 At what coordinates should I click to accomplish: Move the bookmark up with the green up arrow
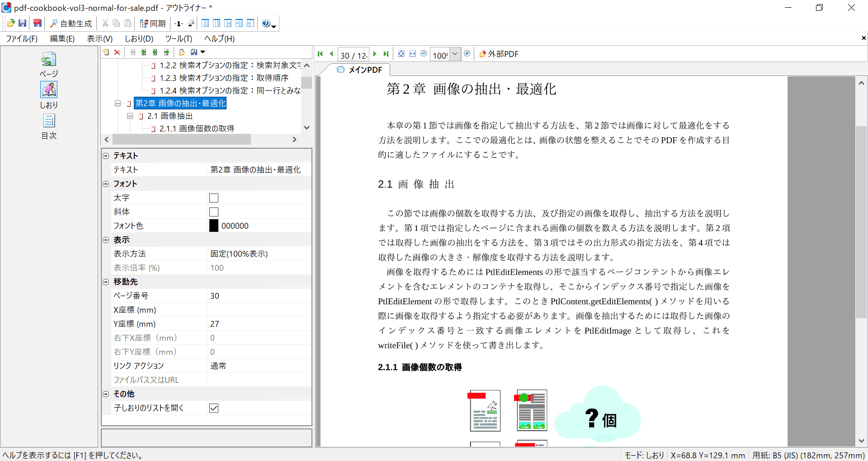pos(143,52)
